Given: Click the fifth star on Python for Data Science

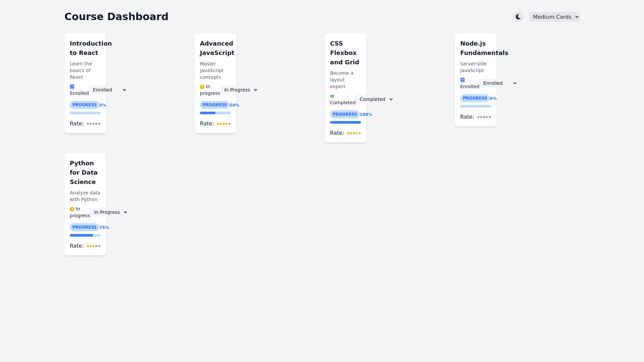Looking at the screenshot, I should pyautogui.click(x=99, y=246).
